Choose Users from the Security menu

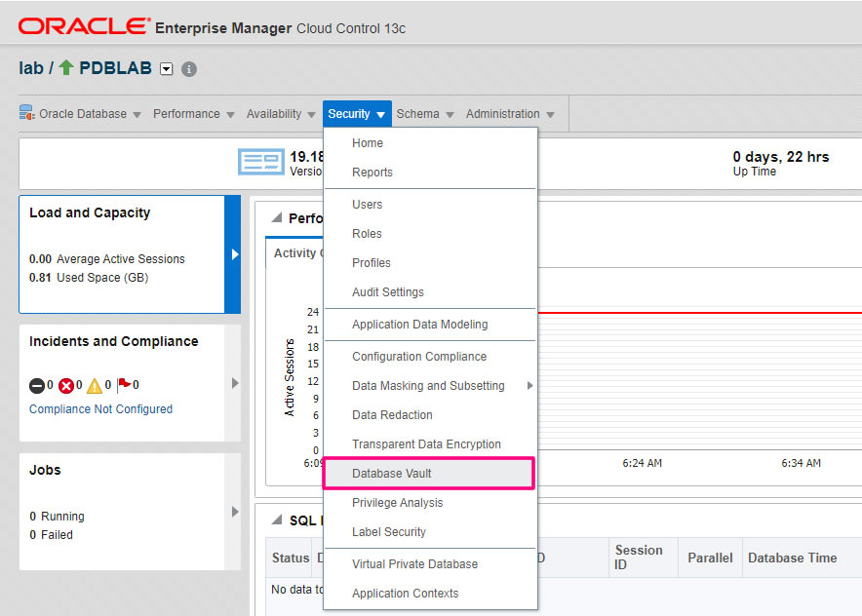(x=430, y=205)
